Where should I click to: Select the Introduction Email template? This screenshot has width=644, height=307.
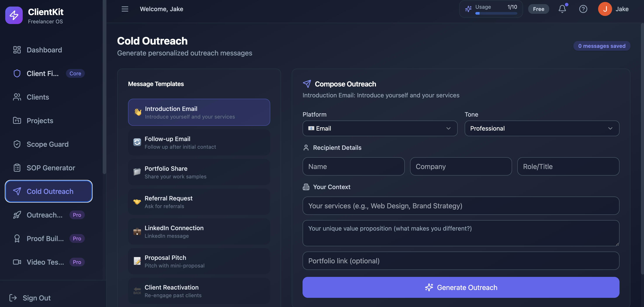199,112
